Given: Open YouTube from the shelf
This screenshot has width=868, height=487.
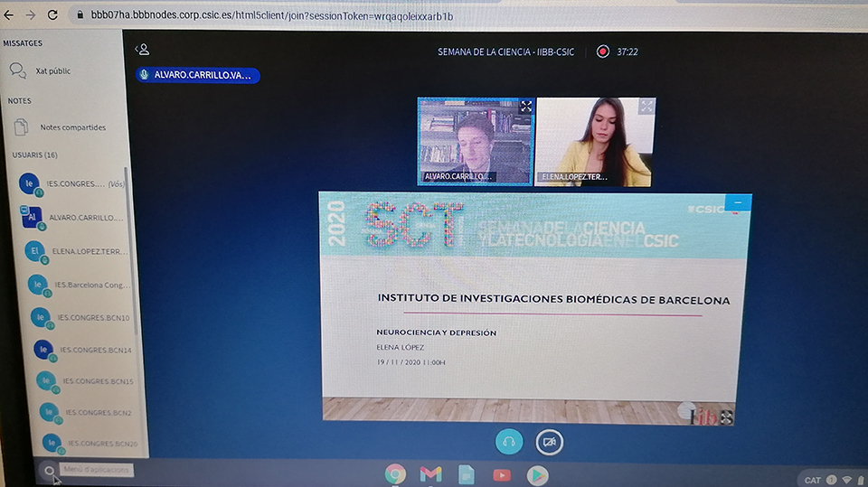Looking at the screenshot, I should pyautogui.click(x=502, y=473).
